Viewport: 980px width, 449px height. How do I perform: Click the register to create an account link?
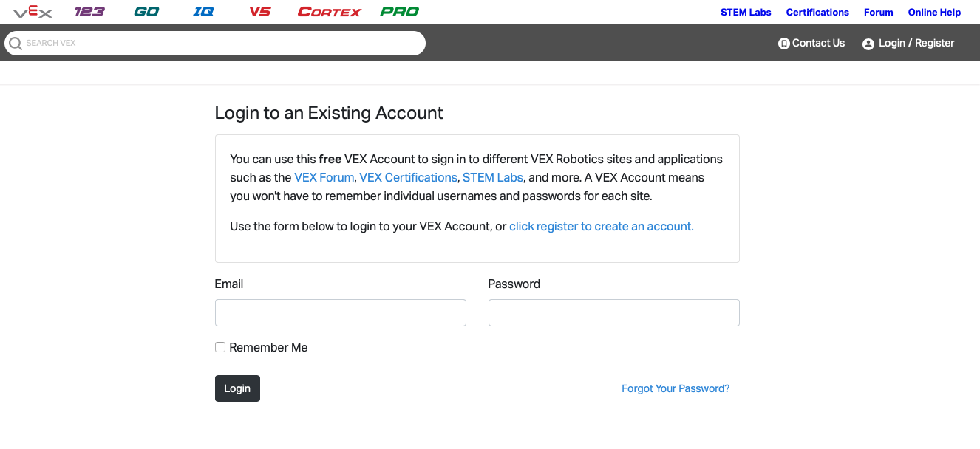point(600,226)
